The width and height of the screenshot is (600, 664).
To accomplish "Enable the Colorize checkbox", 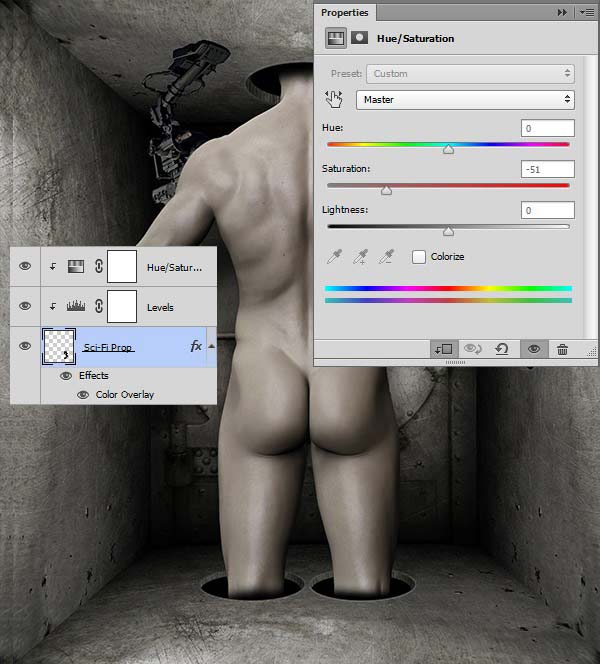I will (x=419, y=257).
